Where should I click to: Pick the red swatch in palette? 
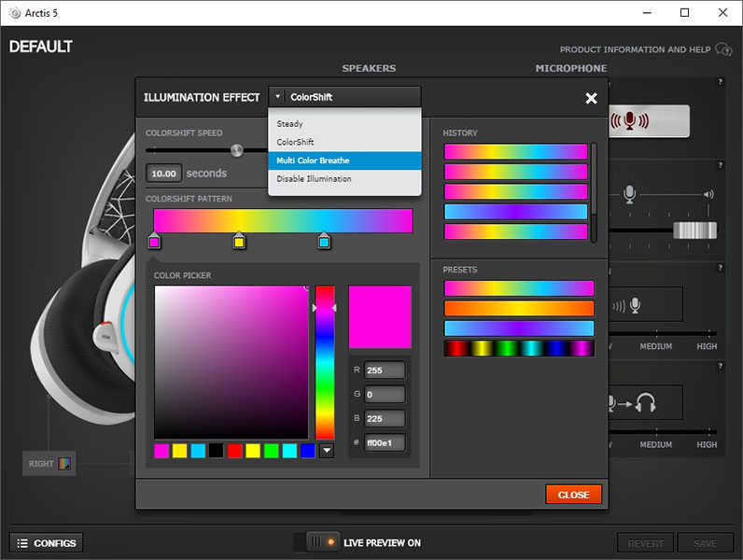click(x=234, y=451)
